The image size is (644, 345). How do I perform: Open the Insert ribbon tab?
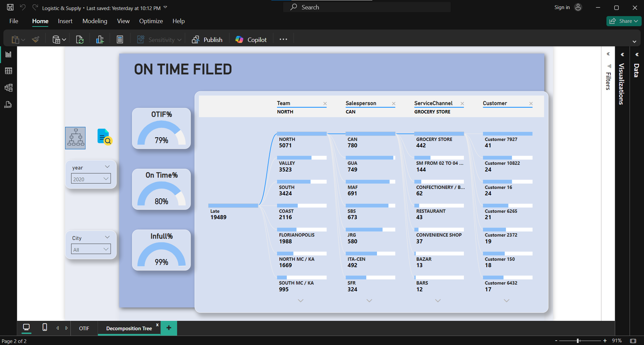tap(65, 21)
